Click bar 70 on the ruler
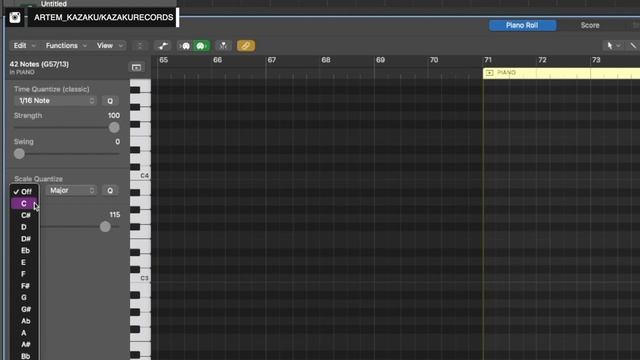 pyautogui.click(x=434, y=60)
